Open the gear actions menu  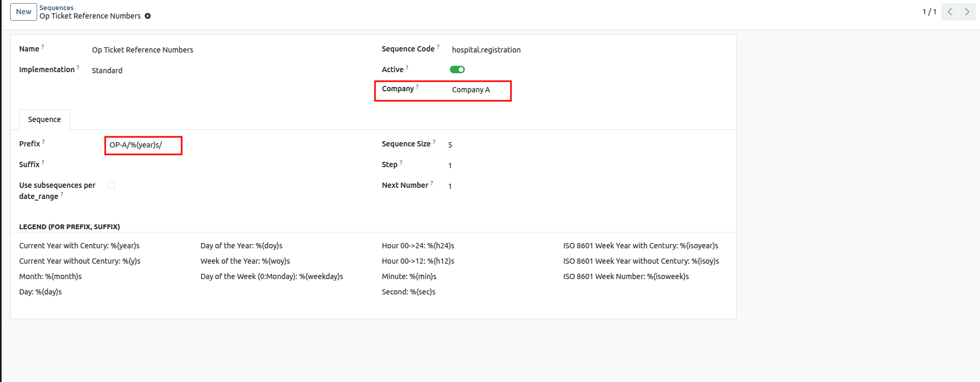point(148,16)
